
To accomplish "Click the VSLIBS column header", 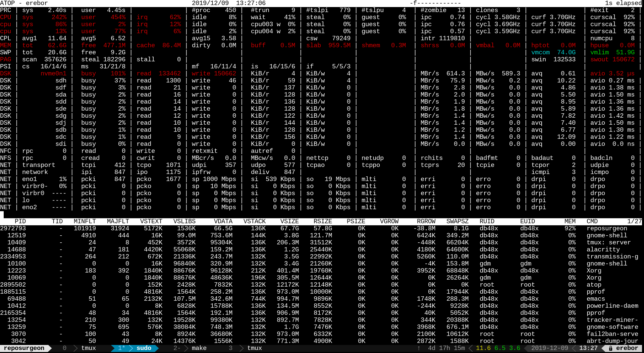I will pyautogui.click(x=184, y=222).
